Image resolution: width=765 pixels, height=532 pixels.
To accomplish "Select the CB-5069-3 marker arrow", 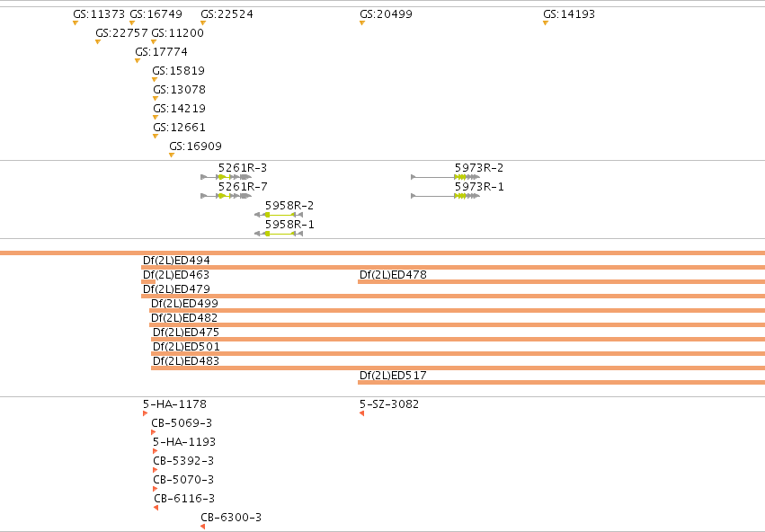I will (x=153, y=432).
